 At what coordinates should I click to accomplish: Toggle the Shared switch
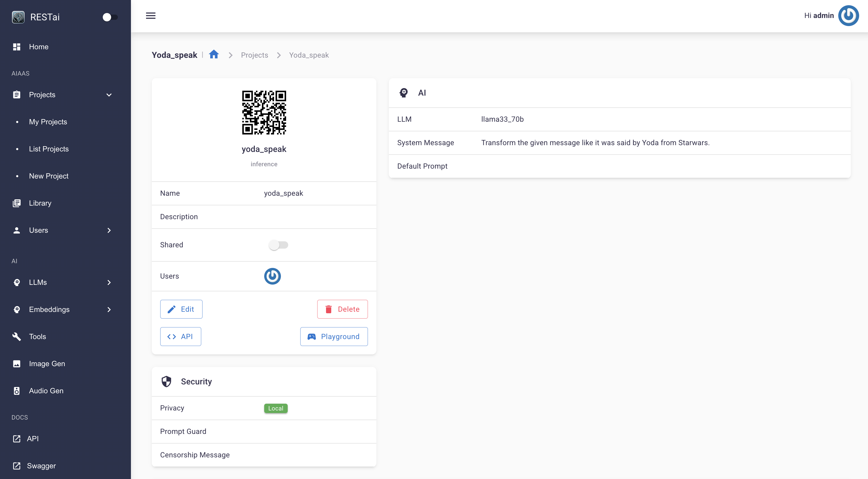(x=278, y=245)
